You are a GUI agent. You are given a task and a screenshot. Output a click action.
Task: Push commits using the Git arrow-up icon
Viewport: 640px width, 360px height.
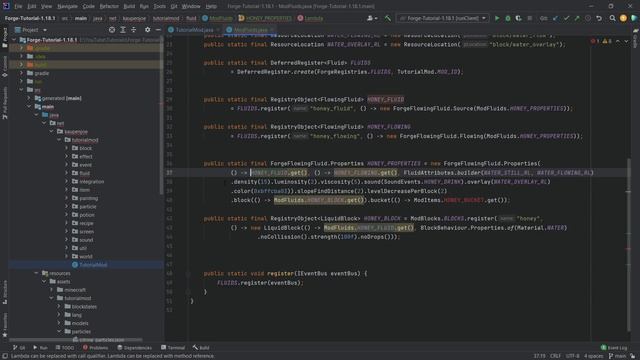coord(577,18)
